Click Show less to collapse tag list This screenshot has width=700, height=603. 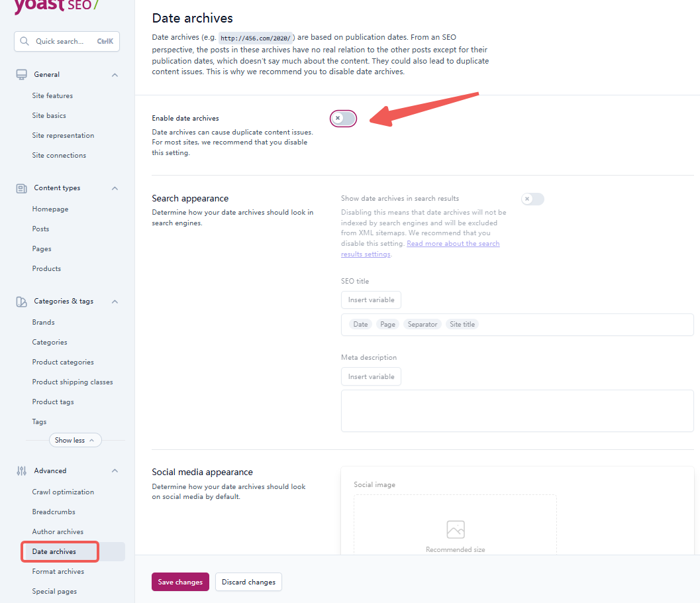75,439
